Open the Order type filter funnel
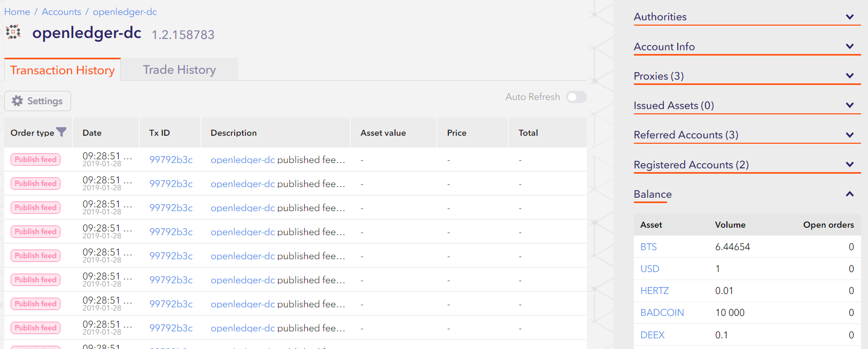 [61, 132]
